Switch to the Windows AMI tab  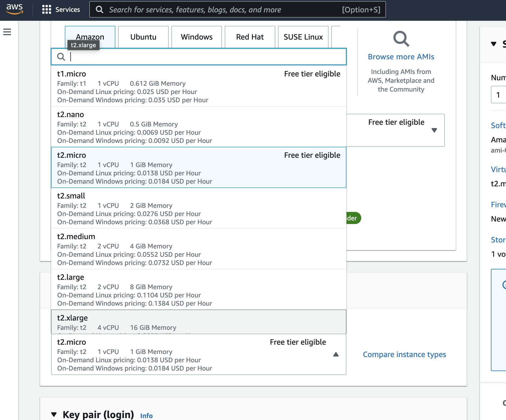coord(196,37)
